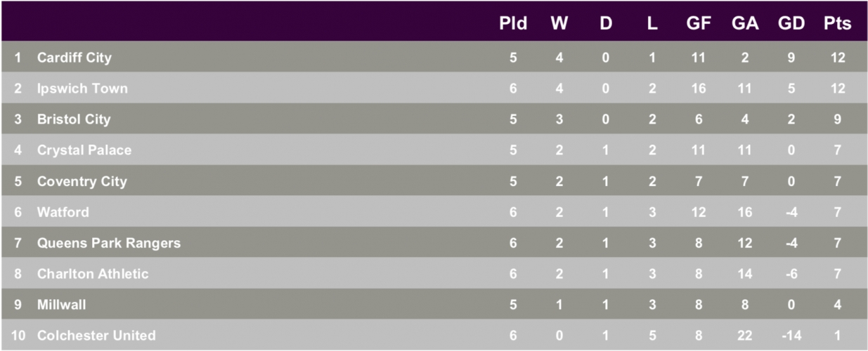The width and height of the screenshot is (868, 351).
Task: Click Cardiff City's points value 12
Action: point(838,58)
